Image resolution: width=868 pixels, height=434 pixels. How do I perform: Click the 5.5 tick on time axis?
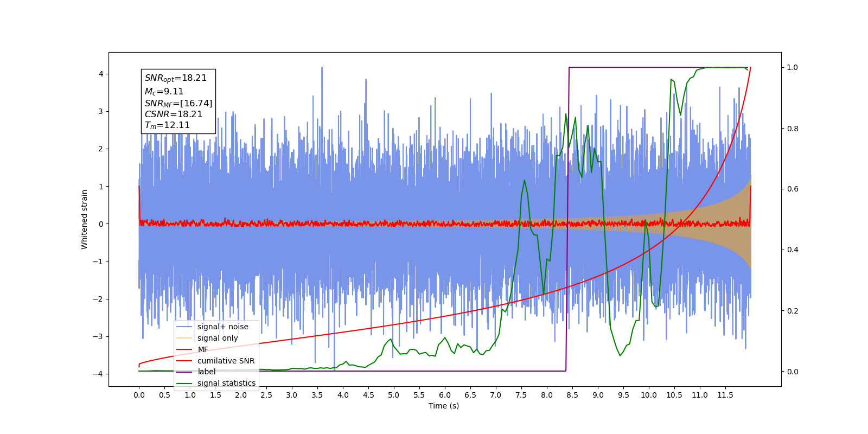tap(419, 395)
